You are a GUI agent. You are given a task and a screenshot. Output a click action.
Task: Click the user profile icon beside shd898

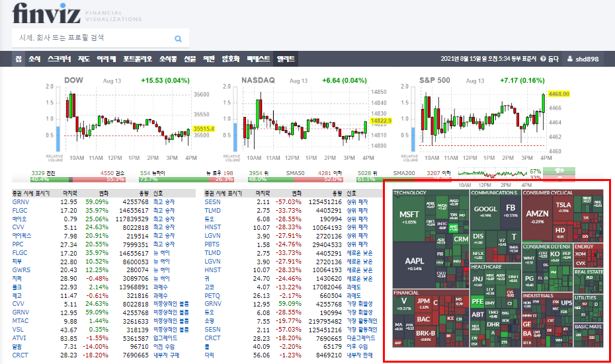(570, 59)
